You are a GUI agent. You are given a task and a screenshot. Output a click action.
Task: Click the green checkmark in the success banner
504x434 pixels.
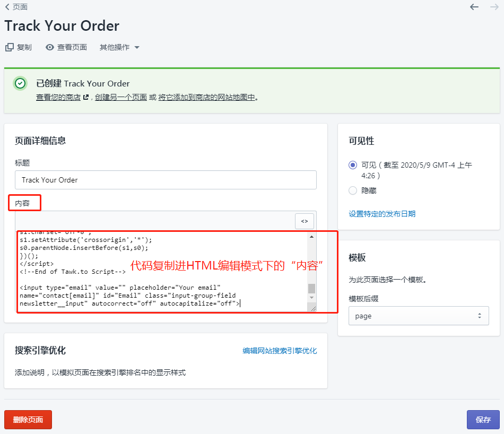coord(20,83)
